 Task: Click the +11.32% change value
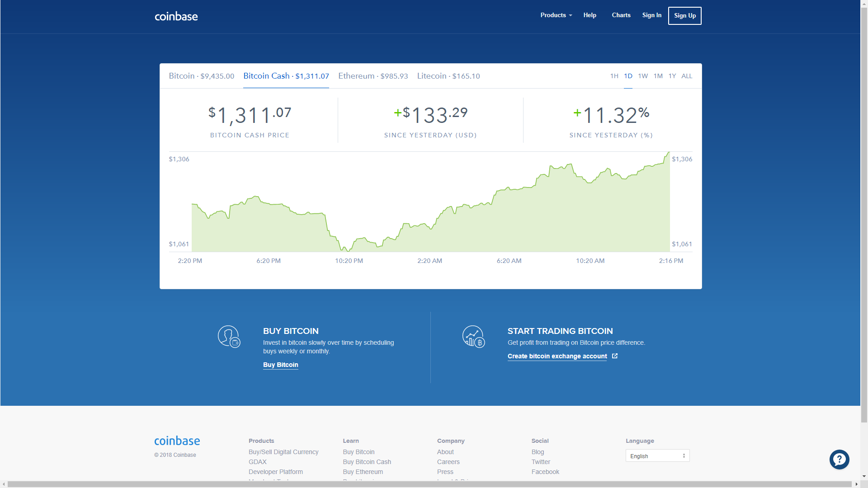611,115
